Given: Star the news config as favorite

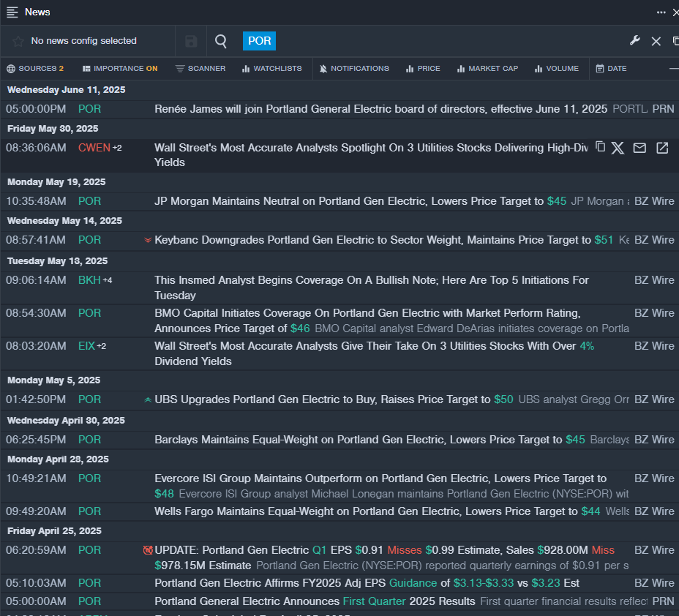Looking at the screenshot, I should (18, 41).
